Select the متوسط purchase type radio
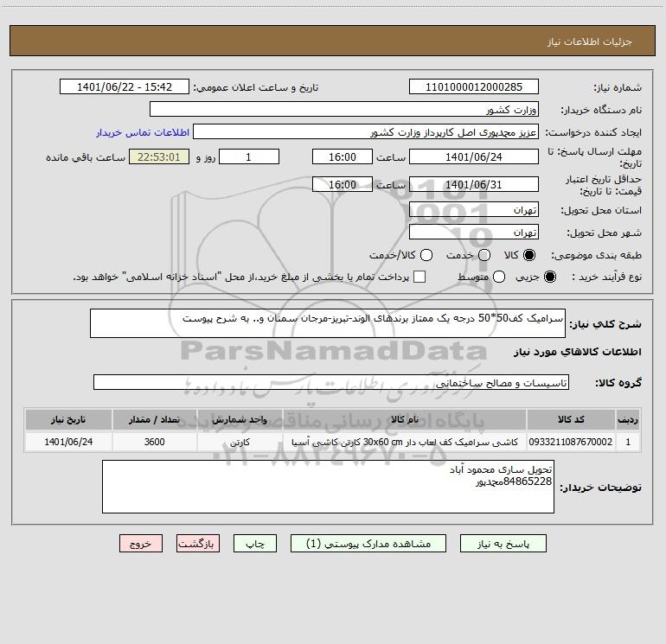 (499, 277)
